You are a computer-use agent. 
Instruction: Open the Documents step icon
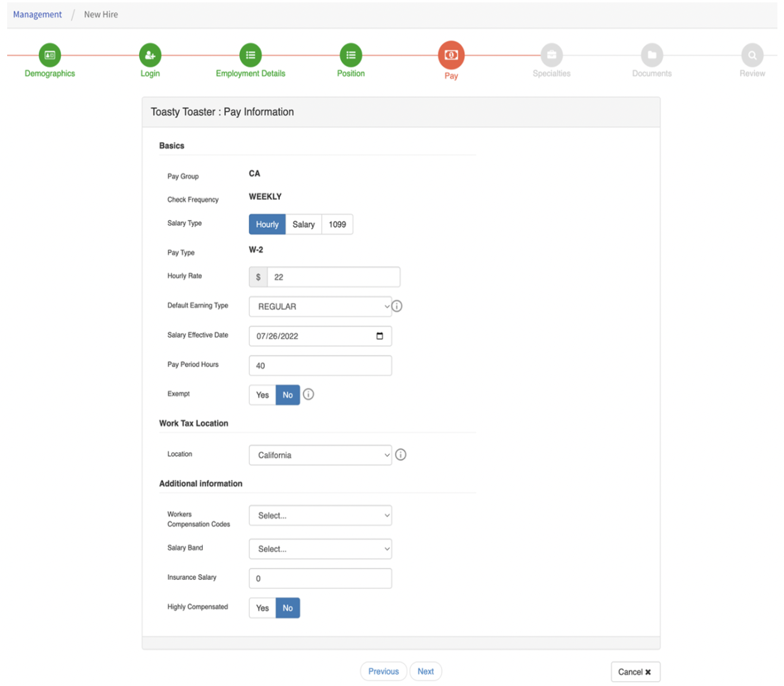coord(652,56)
